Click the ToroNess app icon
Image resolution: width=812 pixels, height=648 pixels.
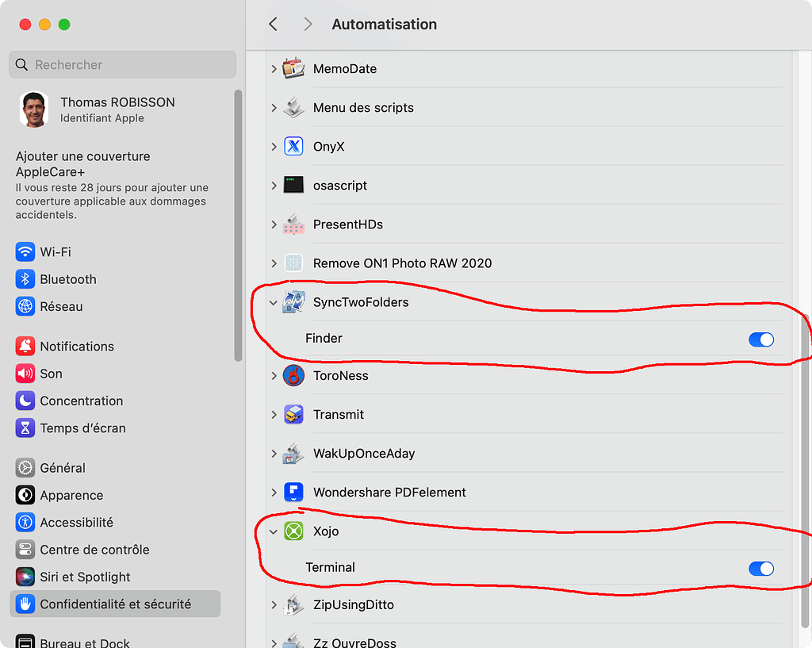click(x=293, y=375)
